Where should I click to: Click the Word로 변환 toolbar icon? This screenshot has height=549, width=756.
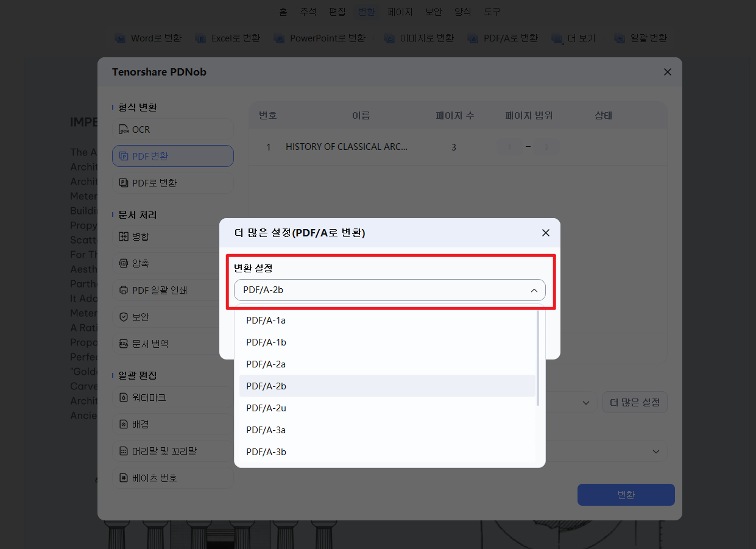click(x=121, y=38)
